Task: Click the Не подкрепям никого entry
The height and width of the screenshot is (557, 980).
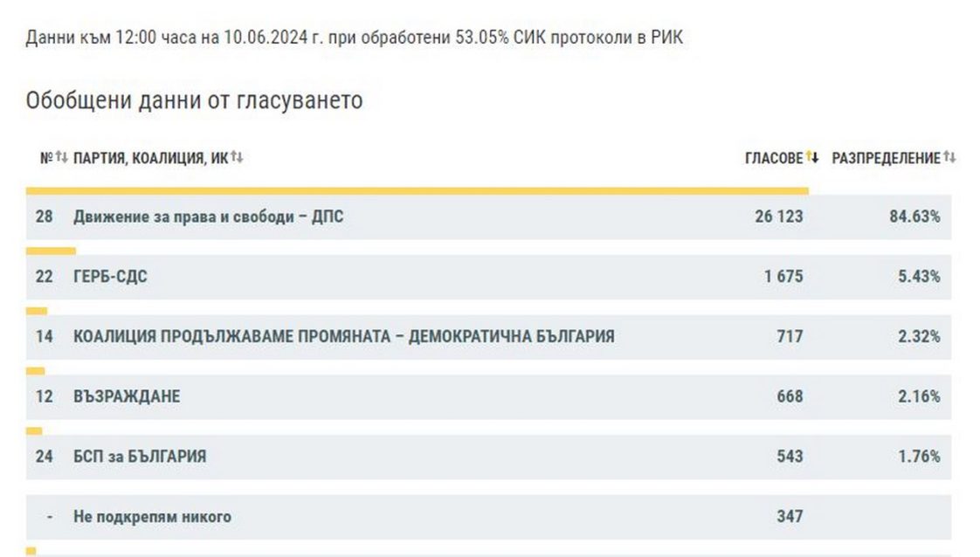Action: click(x=152, y=517)
